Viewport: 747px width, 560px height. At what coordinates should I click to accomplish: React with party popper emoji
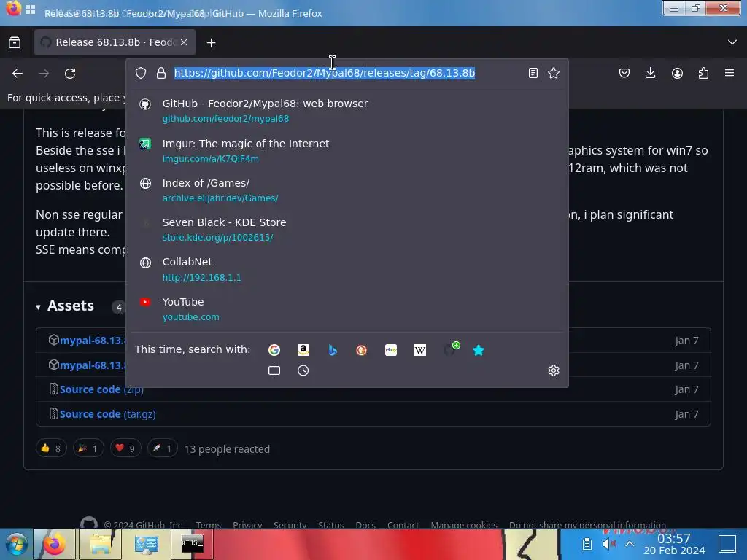click(x=88, y=448)
